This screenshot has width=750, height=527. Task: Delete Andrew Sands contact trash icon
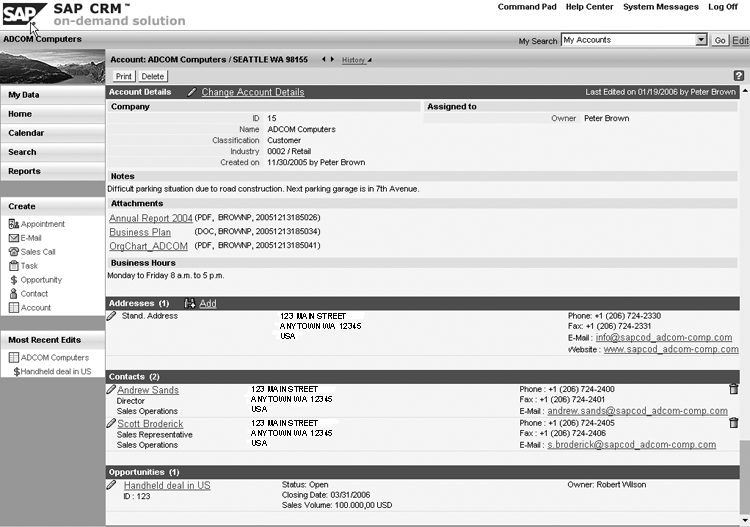point(733,389)
